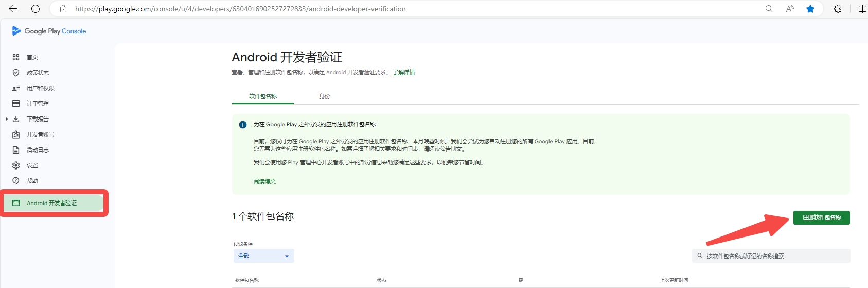This screenshot has width=868, height=288.
Task: Click the 注册软件包名称 button
Action: [821, 217]
